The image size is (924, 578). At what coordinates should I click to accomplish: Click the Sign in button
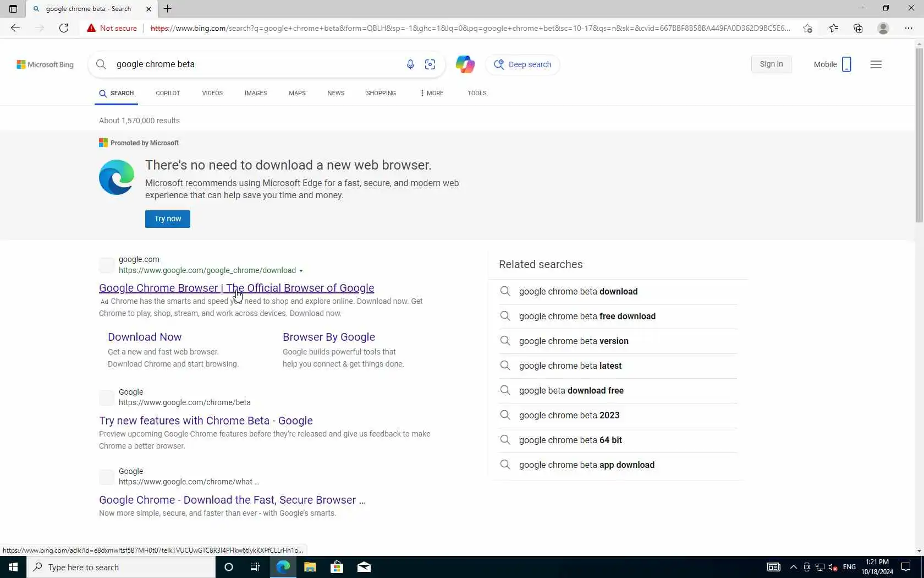(771, 64)
